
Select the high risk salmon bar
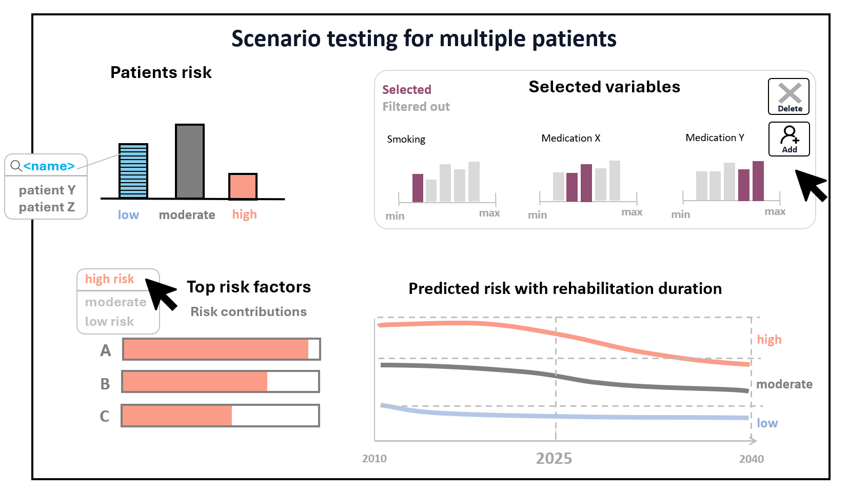tap(243, 186)
